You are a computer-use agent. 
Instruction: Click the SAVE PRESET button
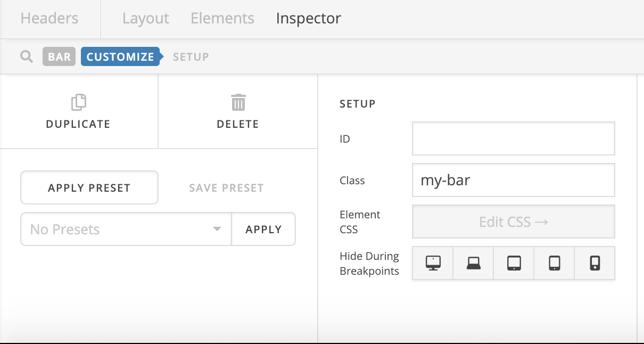226,187
